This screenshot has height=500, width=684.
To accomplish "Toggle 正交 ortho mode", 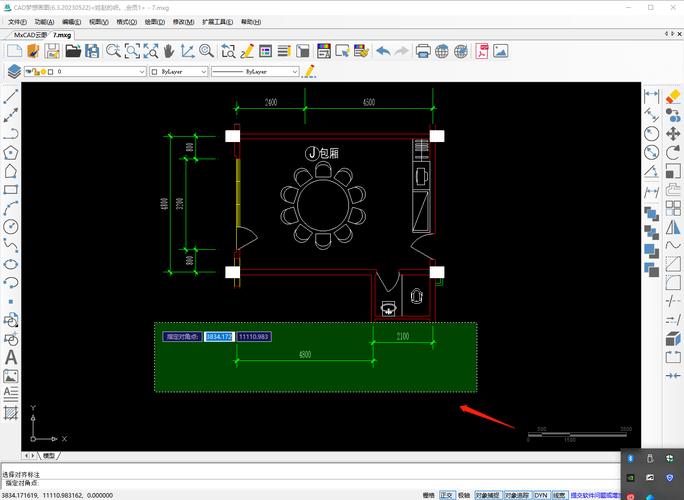I will coord(446,494).
